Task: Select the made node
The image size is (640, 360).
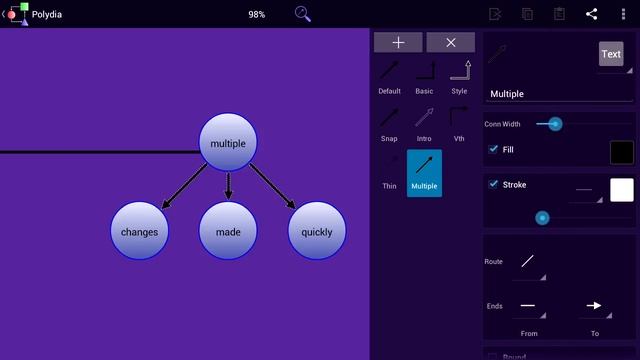Action: (x=228, y=231)
